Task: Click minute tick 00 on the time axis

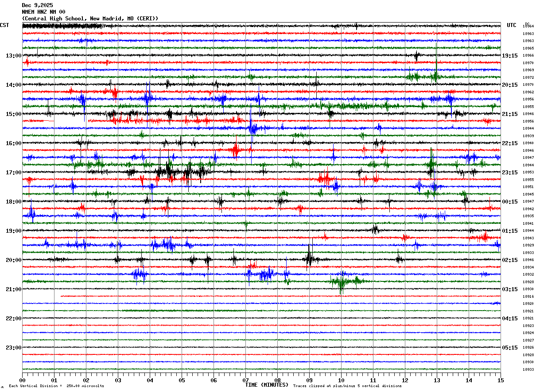Action: coord(22,380)
